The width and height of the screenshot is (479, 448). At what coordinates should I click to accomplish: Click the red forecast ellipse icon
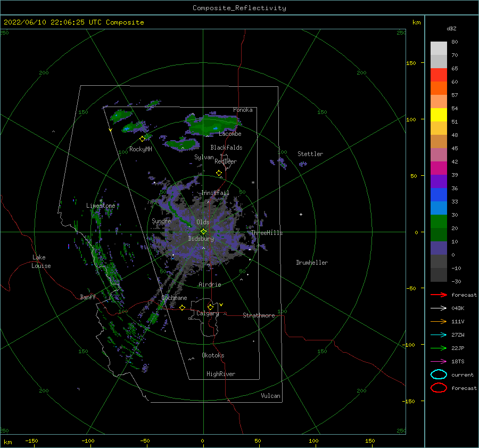coord(439,388)
